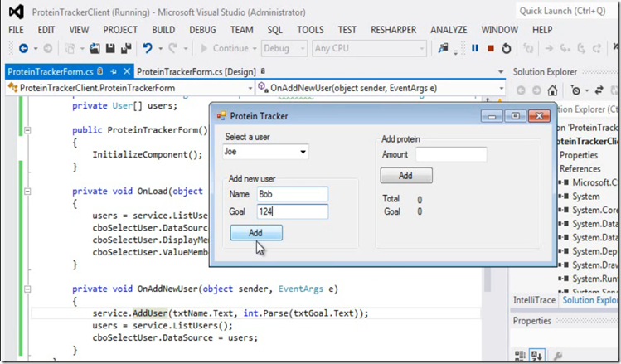Screen dimensions: 621x364
Task: Click Add button under Add protein
Action: tap(406, 176)
